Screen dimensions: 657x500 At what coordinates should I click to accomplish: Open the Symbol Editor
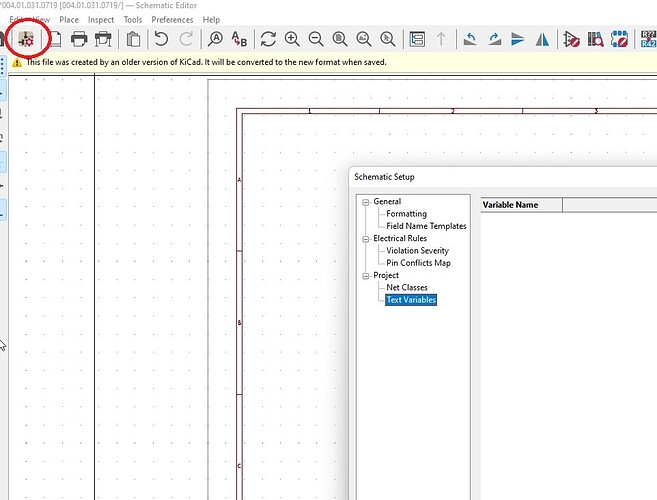(572, 39)
